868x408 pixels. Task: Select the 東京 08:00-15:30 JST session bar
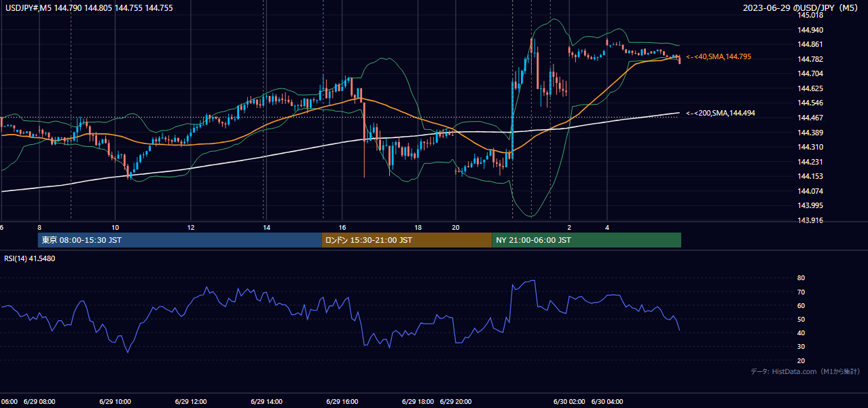(179, 240)
